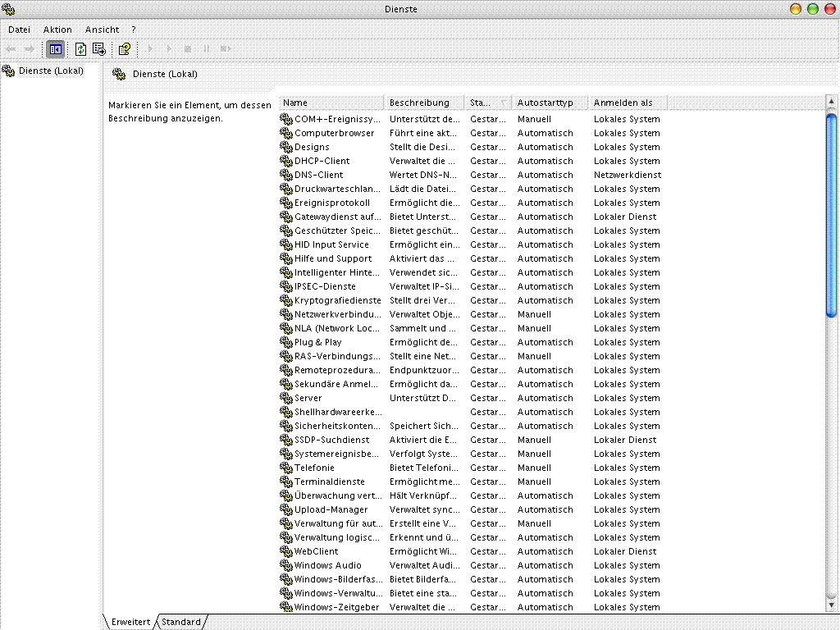Select the Terminaldienste service name
The width and height of the screenshot is (840, 630).
point(330,481)
